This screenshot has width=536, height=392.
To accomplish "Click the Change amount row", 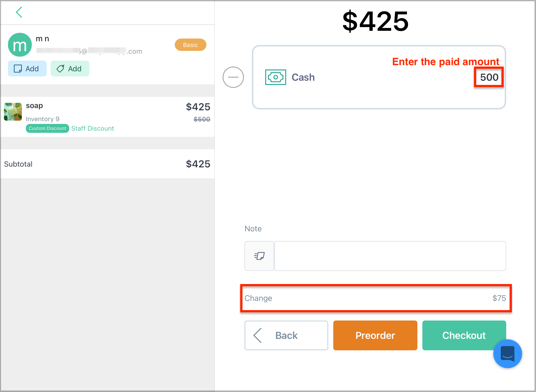I will pyautogui.click(x=375, y=298).
